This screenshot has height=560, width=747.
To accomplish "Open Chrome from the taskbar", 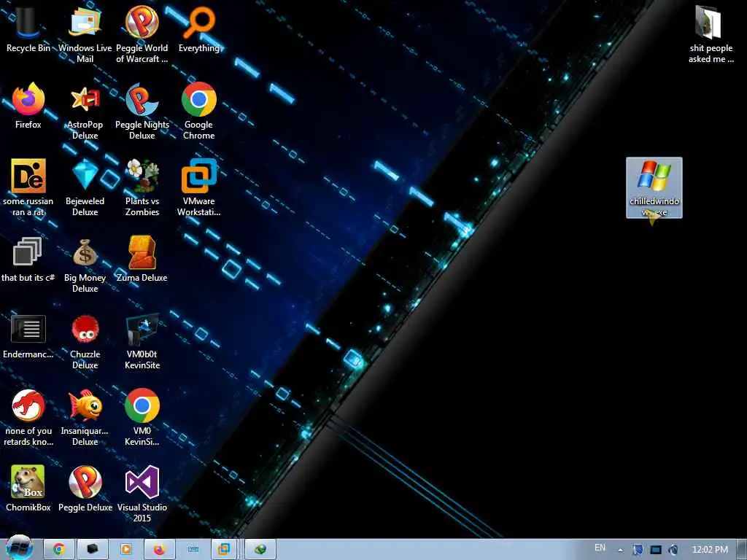I will pyautogui.click(x=59, y=550).
